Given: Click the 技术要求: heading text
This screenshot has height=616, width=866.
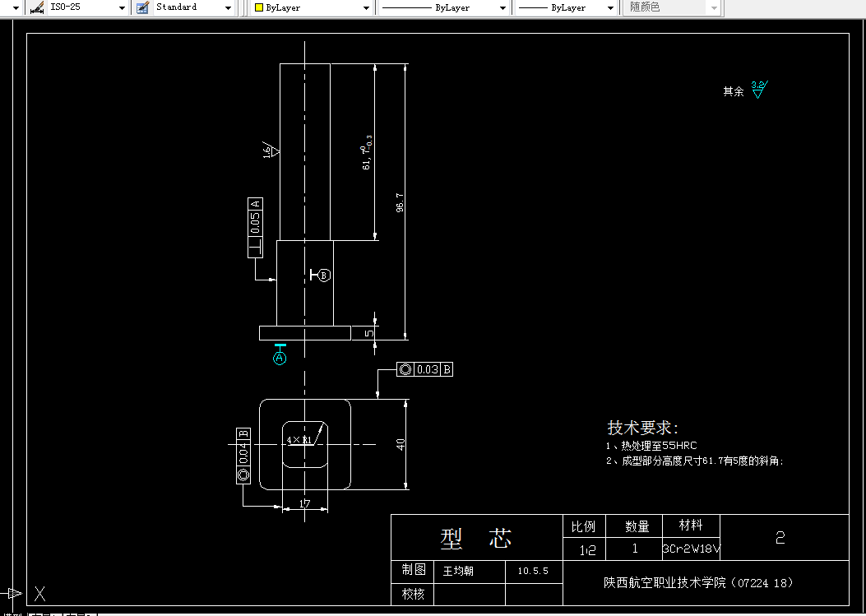Looking at the screenshot, I should tap(643, 427).
